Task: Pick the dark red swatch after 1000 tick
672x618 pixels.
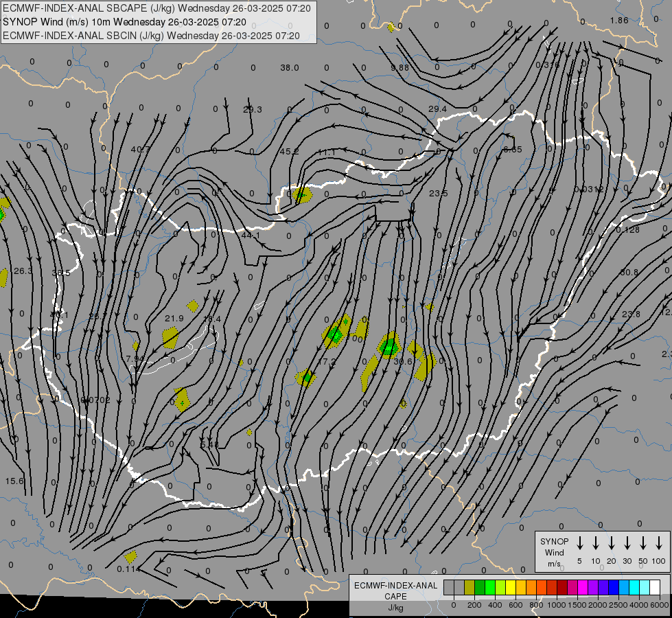Action: [562, 587]
